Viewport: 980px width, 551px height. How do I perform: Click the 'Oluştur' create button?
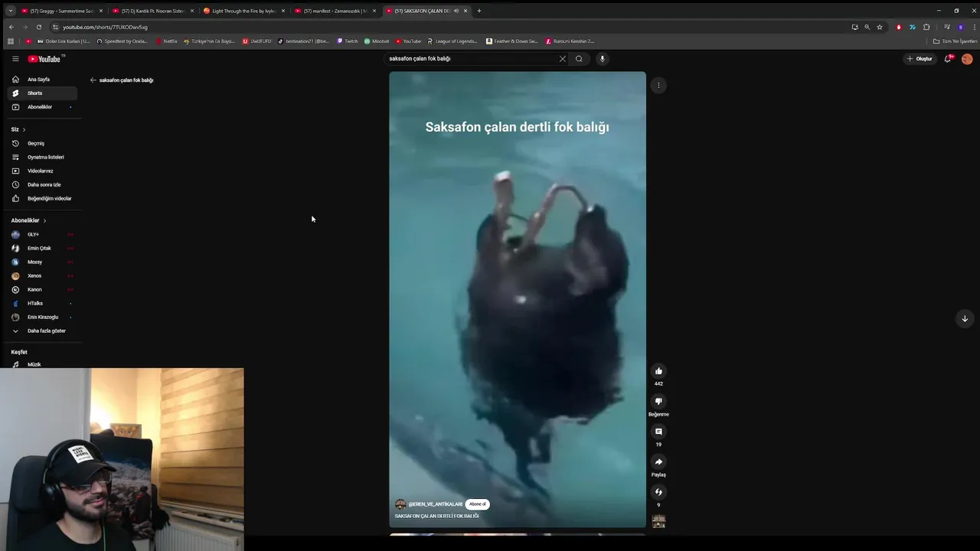920,59
